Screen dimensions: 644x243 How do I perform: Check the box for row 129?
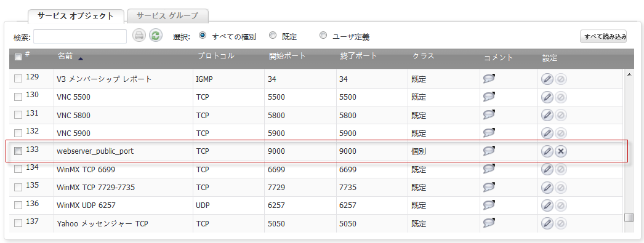18,79
